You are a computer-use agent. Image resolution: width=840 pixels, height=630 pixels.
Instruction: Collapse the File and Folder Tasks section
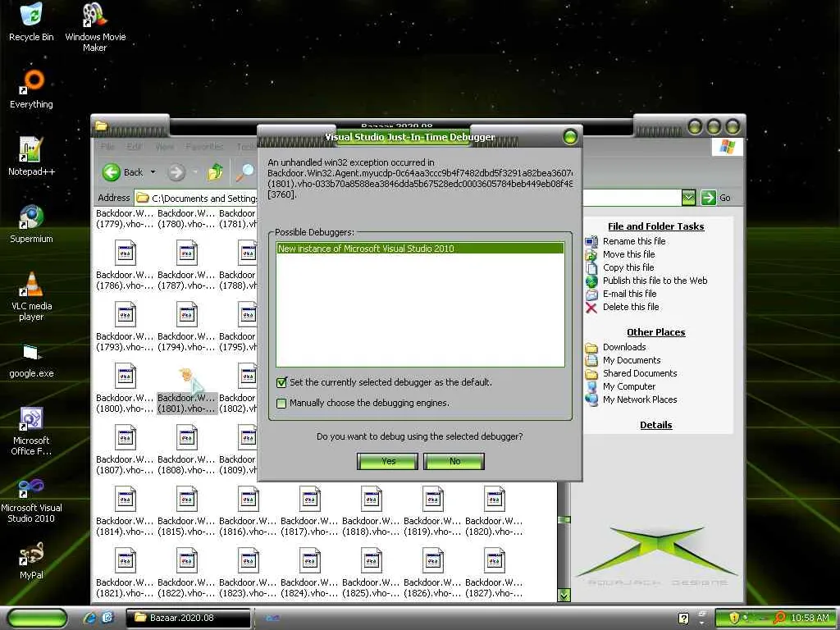coord(655,226)
